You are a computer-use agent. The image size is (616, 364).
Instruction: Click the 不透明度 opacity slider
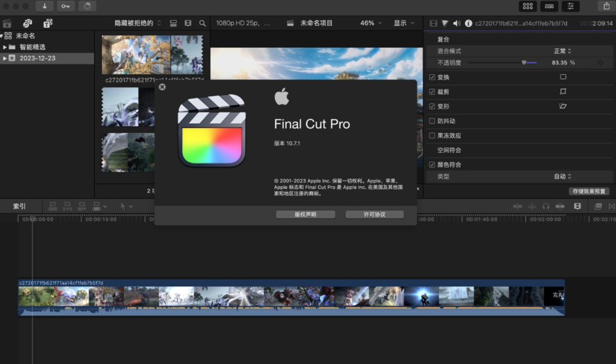click(x=502, y=62)
